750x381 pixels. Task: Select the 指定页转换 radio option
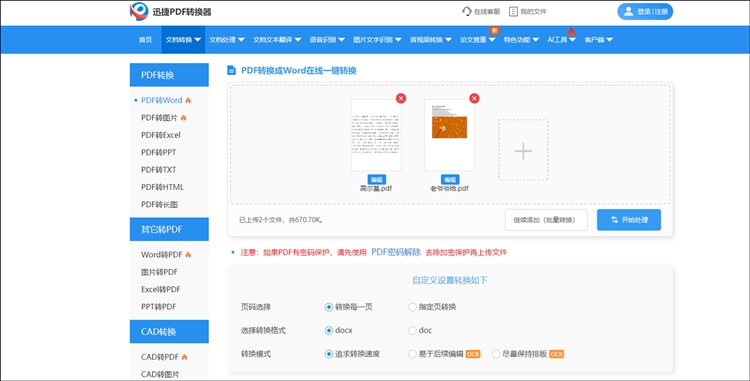pos(412,307)
